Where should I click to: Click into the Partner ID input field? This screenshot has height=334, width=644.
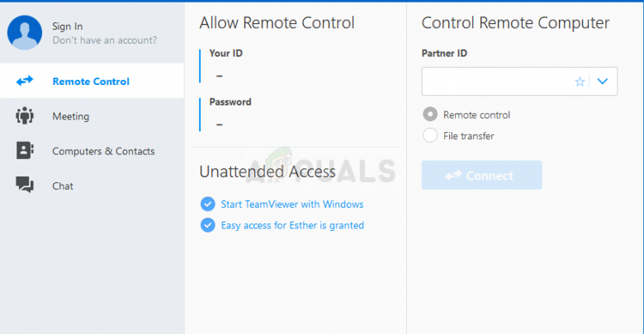tap(495, 82)
